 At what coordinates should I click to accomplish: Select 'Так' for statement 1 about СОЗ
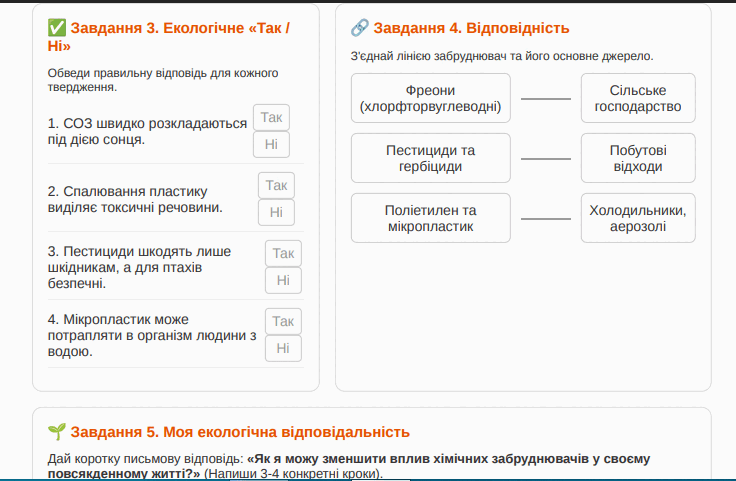pos(271,117)
